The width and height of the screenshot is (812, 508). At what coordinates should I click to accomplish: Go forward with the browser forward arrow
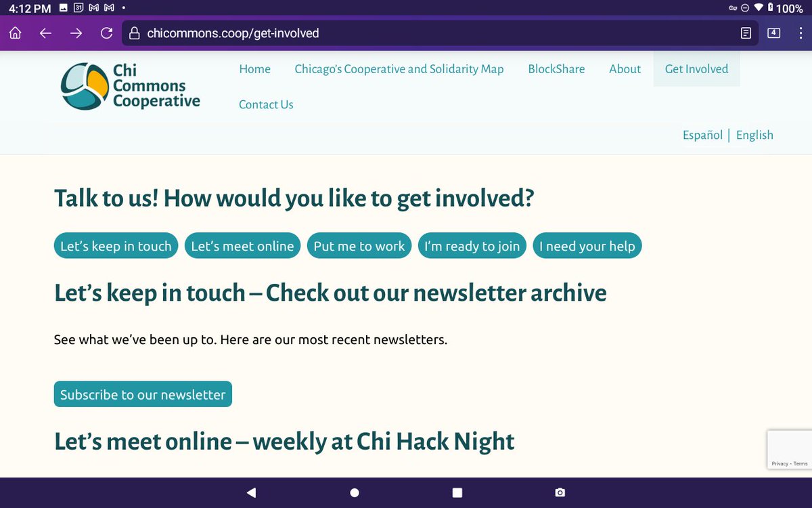[x=76, y=33]
